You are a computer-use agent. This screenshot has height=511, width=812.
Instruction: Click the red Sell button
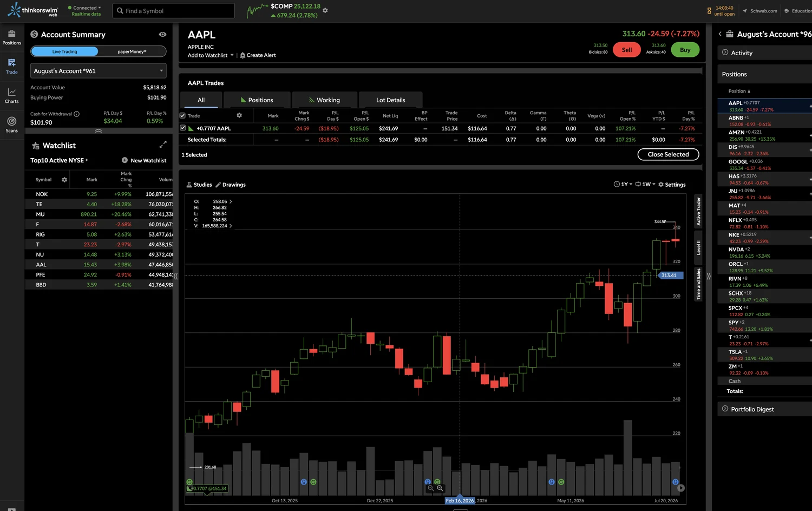[x=627, y=50]
